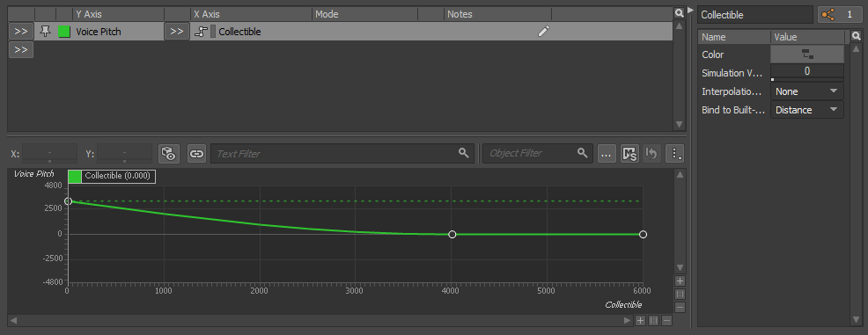Click the Color property label

coord(712,55)
